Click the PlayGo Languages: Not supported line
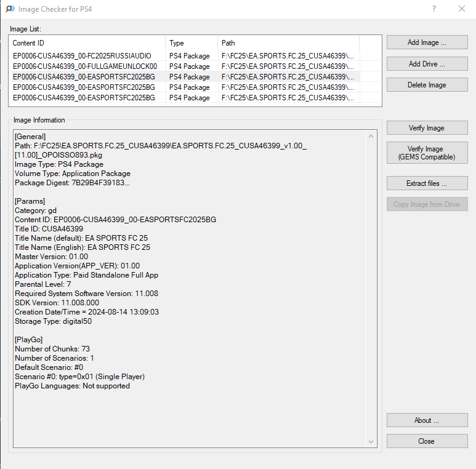Viewport: 476px width, 469px height. (x=72, y=386)
